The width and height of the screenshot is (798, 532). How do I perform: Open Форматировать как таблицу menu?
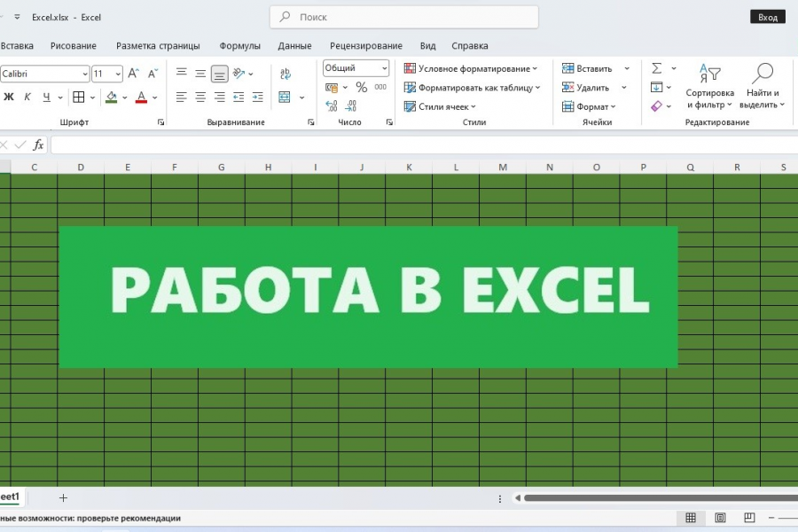tap(472, 88)
